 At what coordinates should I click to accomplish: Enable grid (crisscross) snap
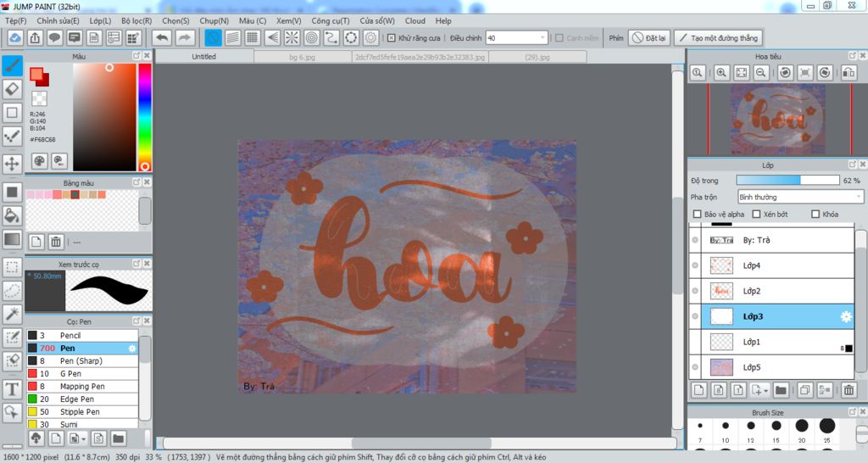click(x=253, y=37)
